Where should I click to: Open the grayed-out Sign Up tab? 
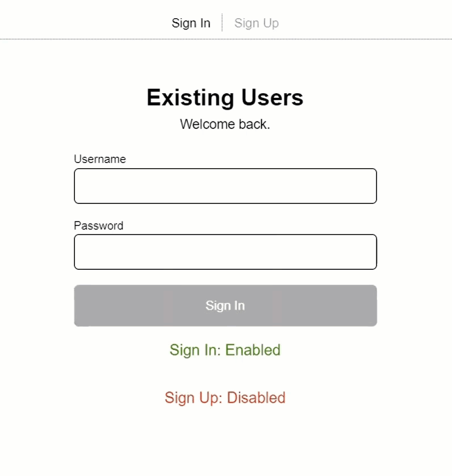click(x=257, y=23)
